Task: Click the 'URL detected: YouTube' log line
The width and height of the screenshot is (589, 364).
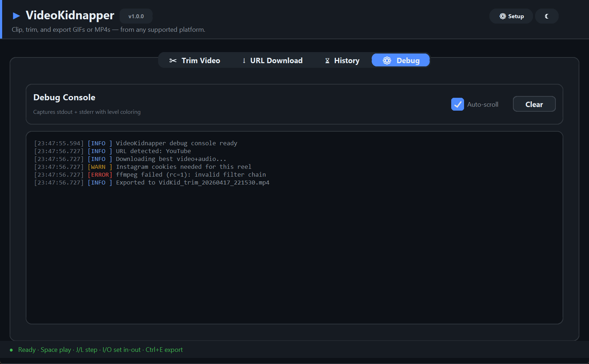Action: [x=112, y=151]
